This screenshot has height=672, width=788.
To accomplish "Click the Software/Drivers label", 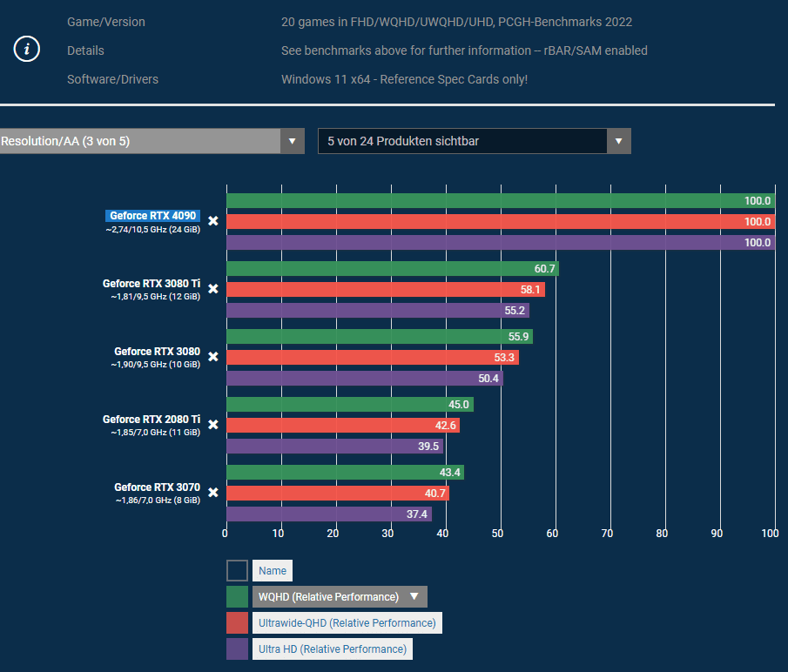I will click(x=112, y=79).
